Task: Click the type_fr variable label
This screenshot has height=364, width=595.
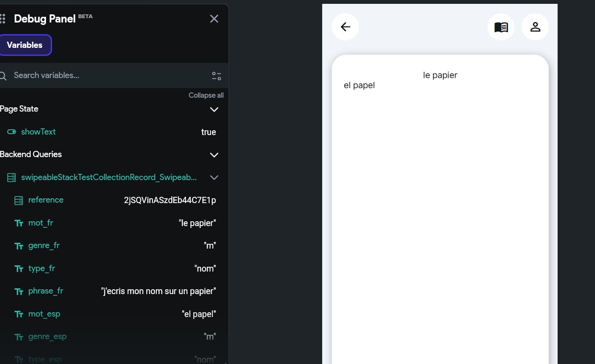Action: [x=42, y=268]
